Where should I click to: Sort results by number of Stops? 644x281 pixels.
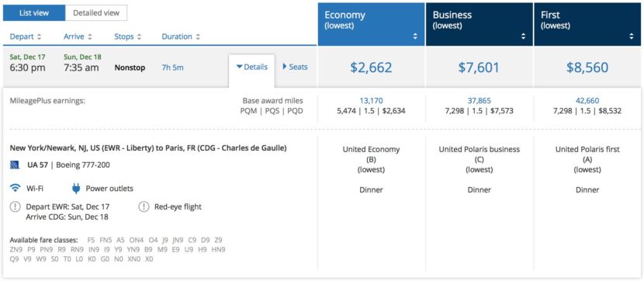[128, 36]
